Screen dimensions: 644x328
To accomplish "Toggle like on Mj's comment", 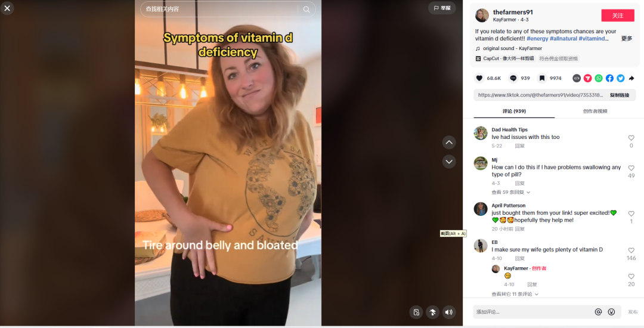I will point(631,168).
